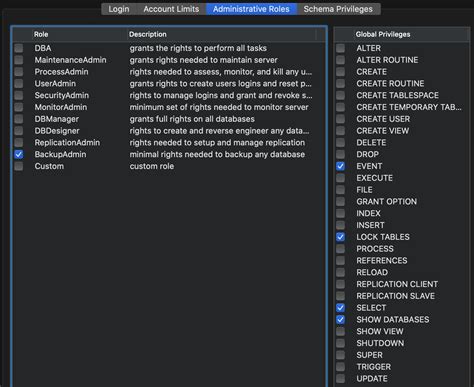This screenshot has width=474, height=387.
Task: Click the SHOW DATABASES privilege label
Action: pyautogui.click(x=393, y=320)
